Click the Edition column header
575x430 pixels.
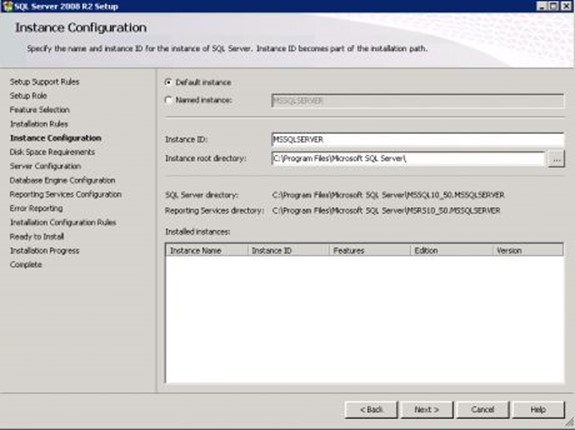pos(451,250)
